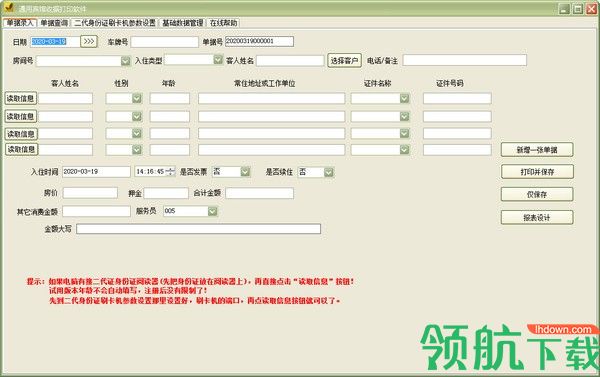Focus the 车牌号 input field
Screen dimensions: 600x377
tap(165, 42)
